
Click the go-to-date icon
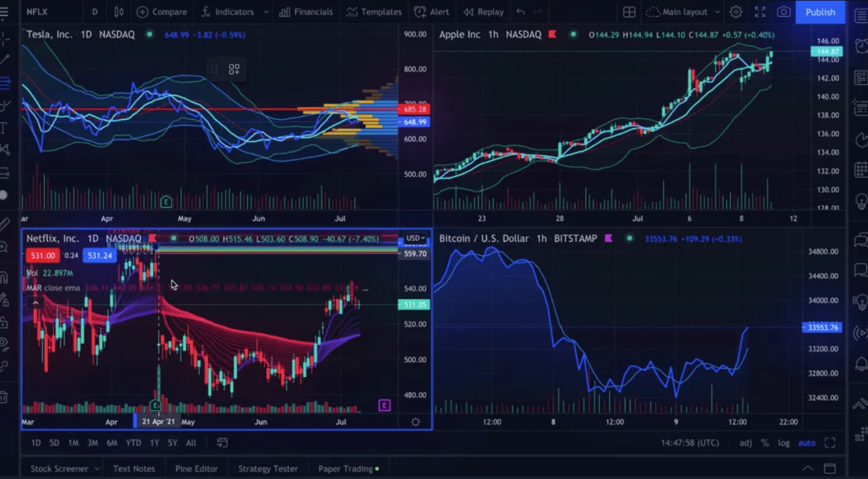[x=222, y=443]
